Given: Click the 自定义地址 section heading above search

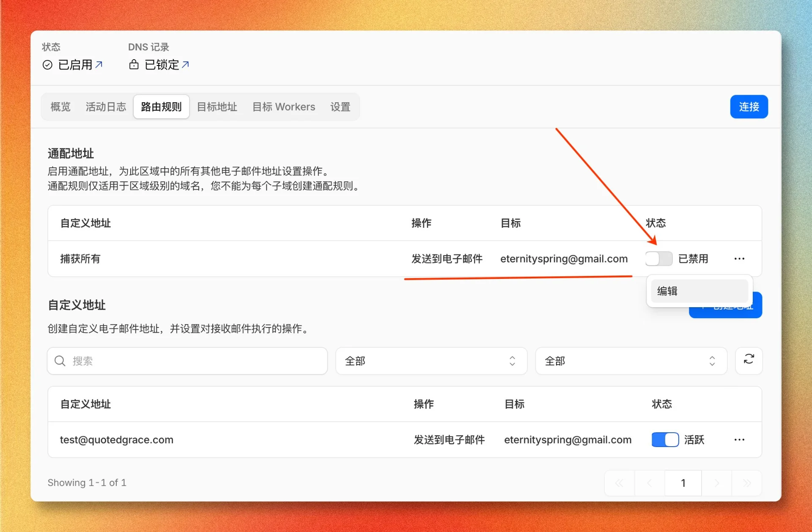Looking at the screenshot, I should [77, 305].
